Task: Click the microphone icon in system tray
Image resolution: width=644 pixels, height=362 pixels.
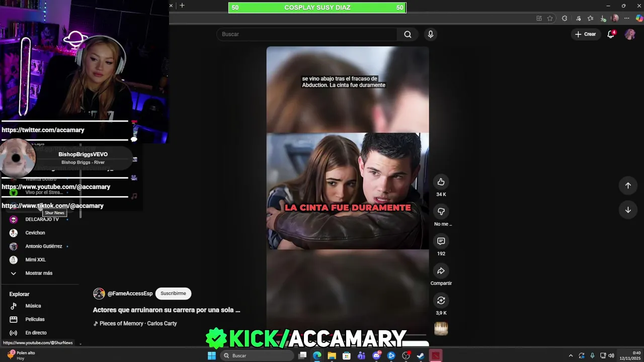Action: (592, 355)
